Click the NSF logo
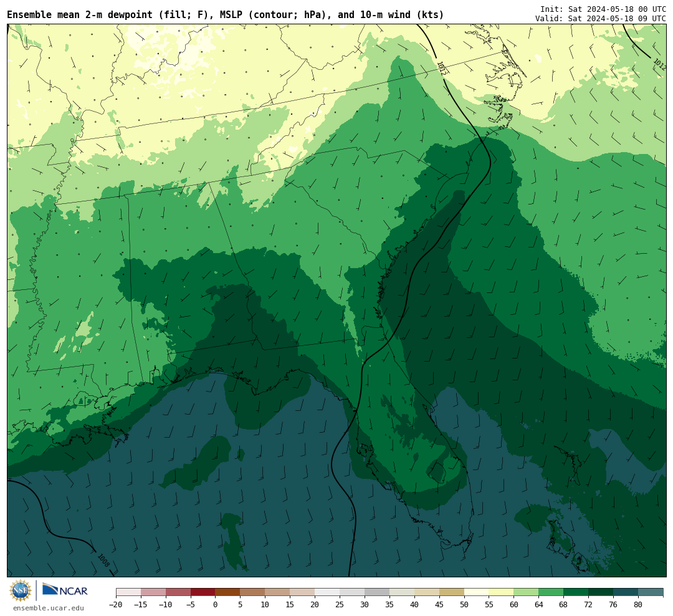 (x=21, y=590)
